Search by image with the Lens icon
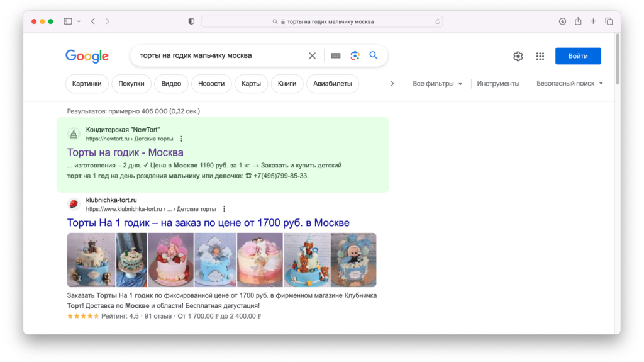Image resolution: width=644 pixels, height=362 pixels. tap(355, 55)
